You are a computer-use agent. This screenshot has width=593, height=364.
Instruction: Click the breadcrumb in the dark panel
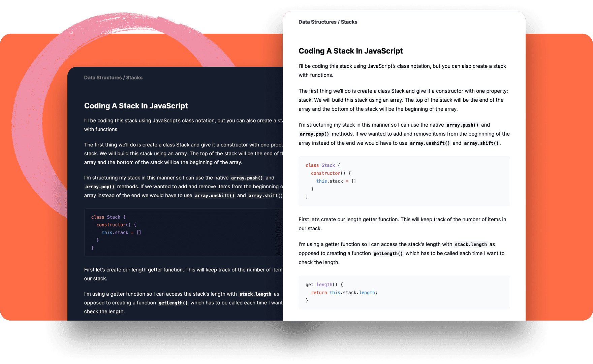113,77
